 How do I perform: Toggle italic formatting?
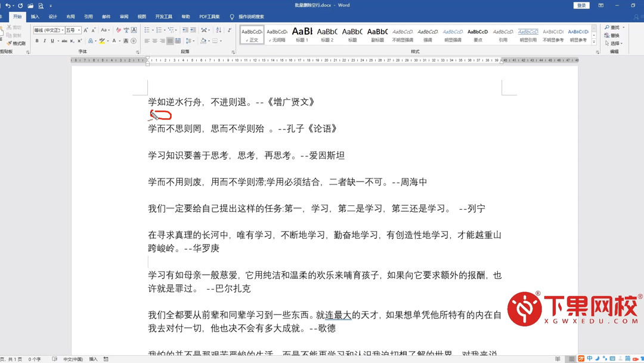[x=45, y=41]
